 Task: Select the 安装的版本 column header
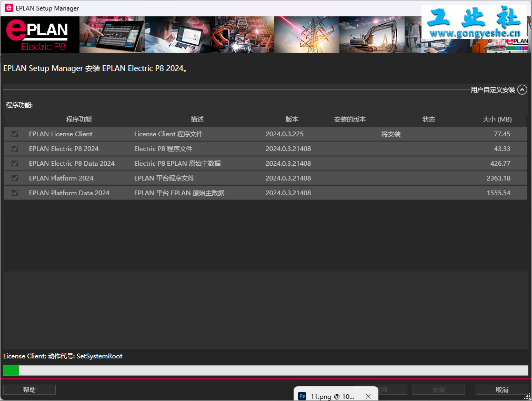[350, 119]
